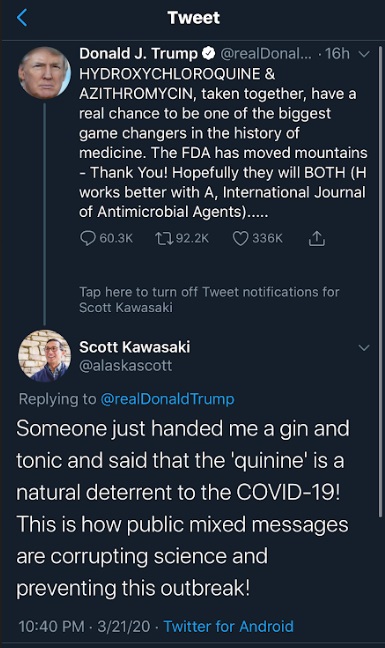Tap the Tweet header title

coord(193,18)
